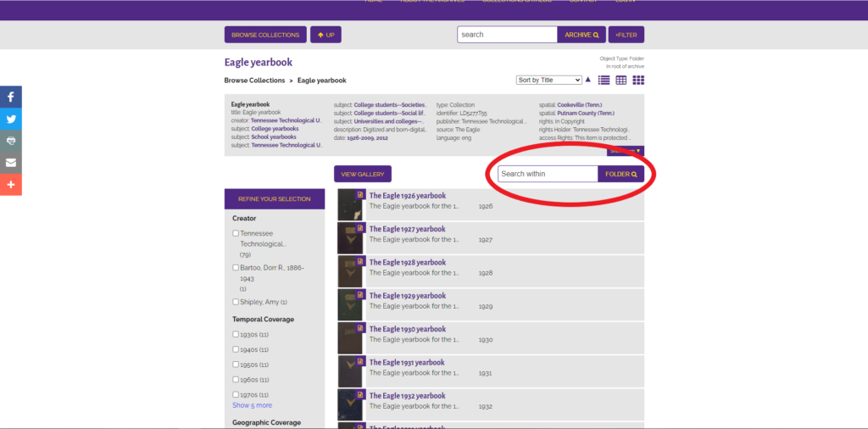Viewport: 868px width, 429px height.
Task: Check the Shipley, Amy creator checkbox
Action: point(236,302)
